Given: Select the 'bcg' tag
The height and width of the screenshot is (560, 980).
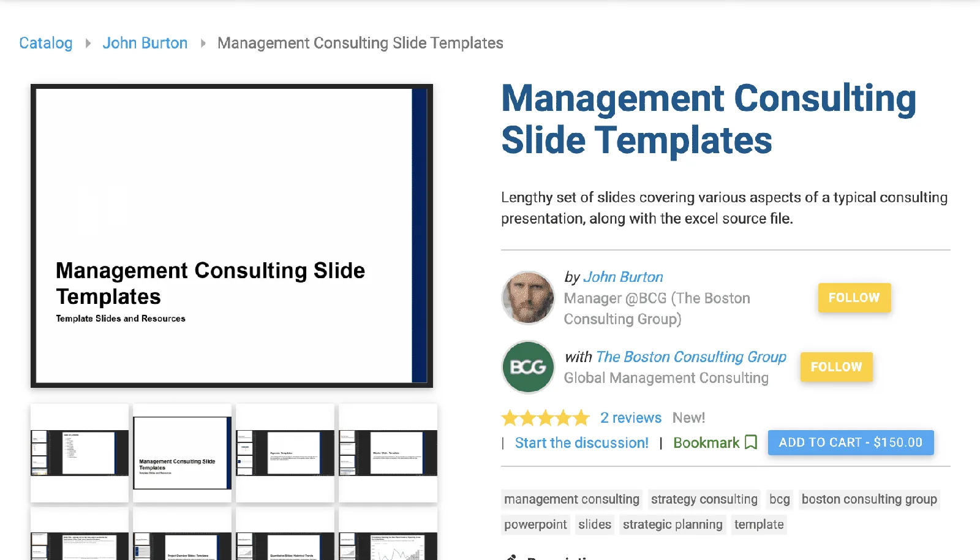Looking at the screenshot, I should (780, 499).
